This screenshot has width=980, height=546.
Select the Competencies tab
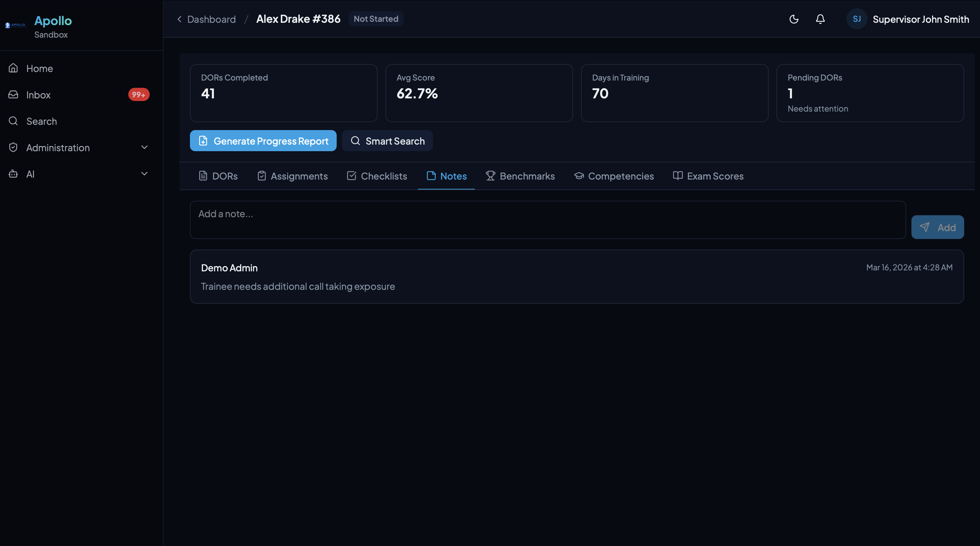click(x=614, y=176)
